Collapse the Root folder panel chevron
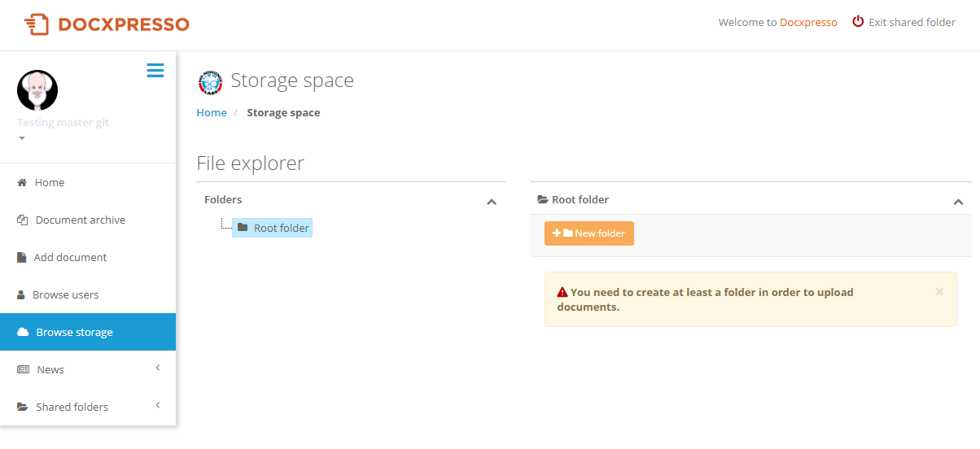This screenshot has height=449, width=980. point(958,202)
